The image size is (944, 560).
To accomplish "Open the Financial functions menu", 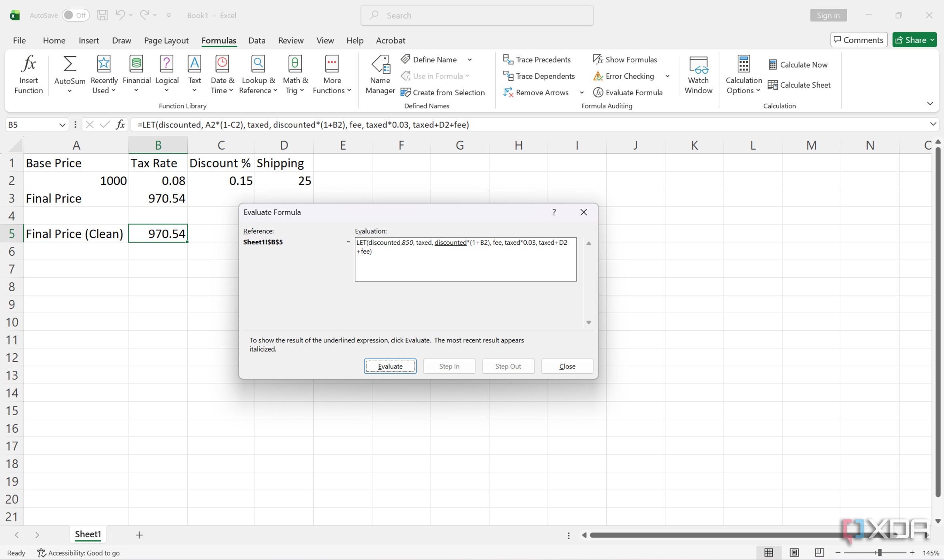I will (136, 74).
